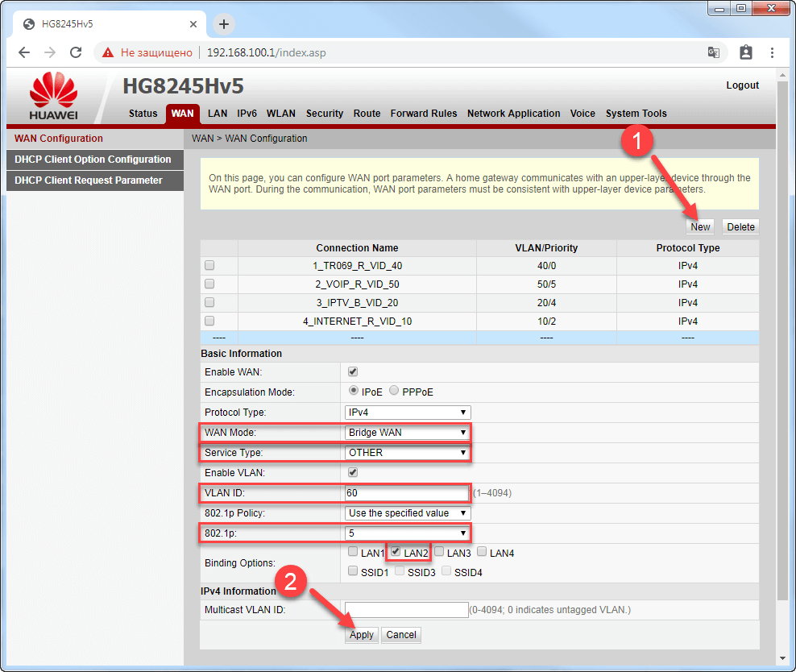
Task: Click the Apply button
Action: pyautogui.click(x=362, y=635)
